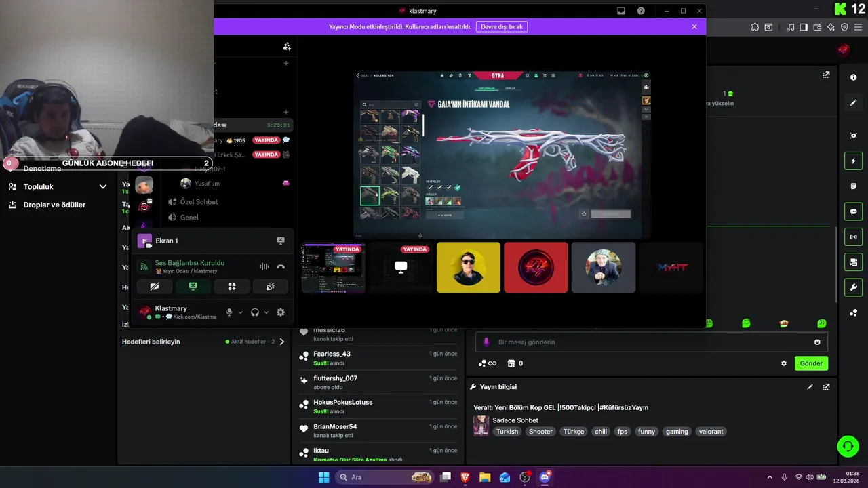Viewport: 868px width, 488px height.
Task: Open File Explorer from the taskbar
Action: coord(485,477)
